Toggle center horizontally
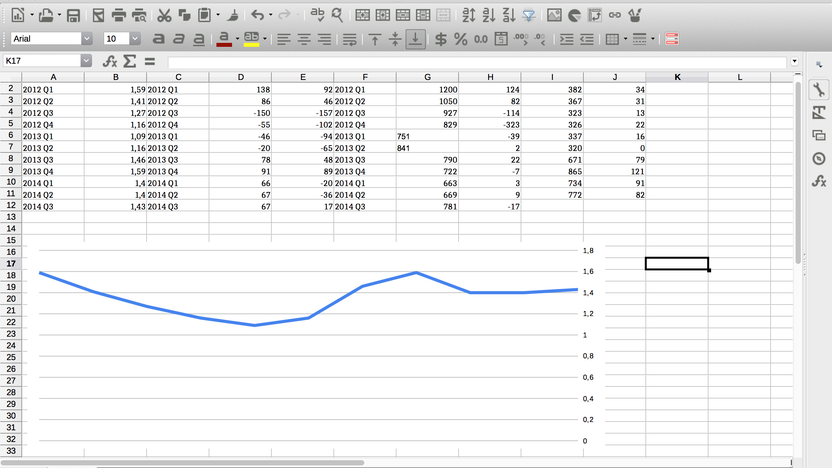This screenshot has width=832, height=468. 304,39
